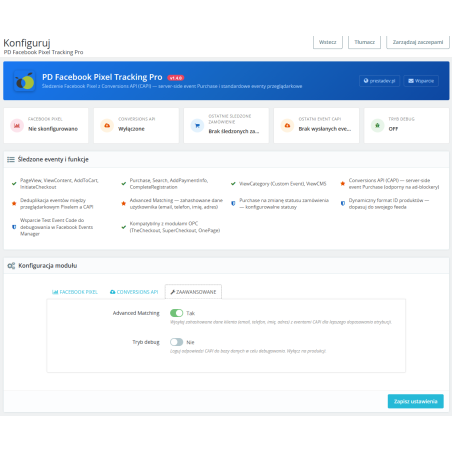The width and height of the screenshot is (452, 452).
Task: Click the list icon beside Śledzone eventy
Action: point(11,160)
